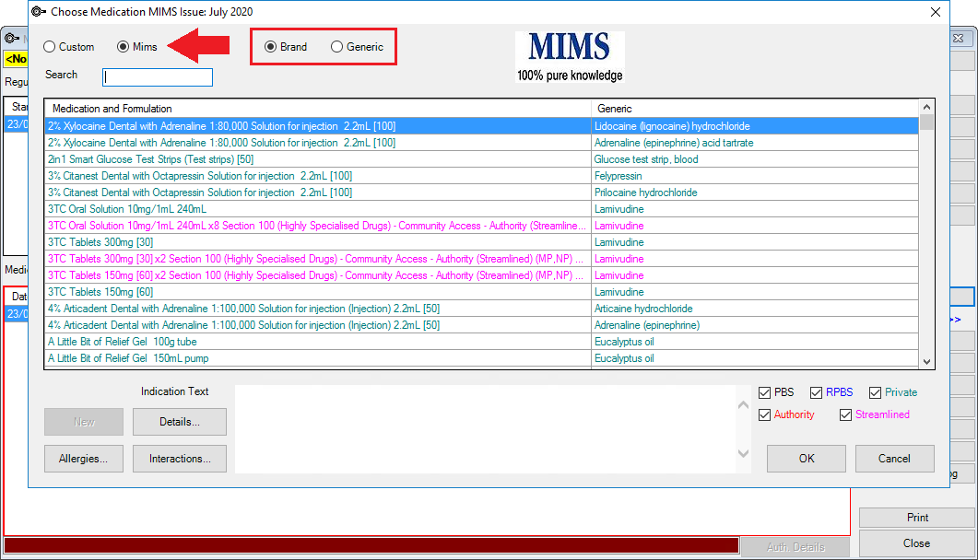Sort by Medication and Formulation column header

318,109
